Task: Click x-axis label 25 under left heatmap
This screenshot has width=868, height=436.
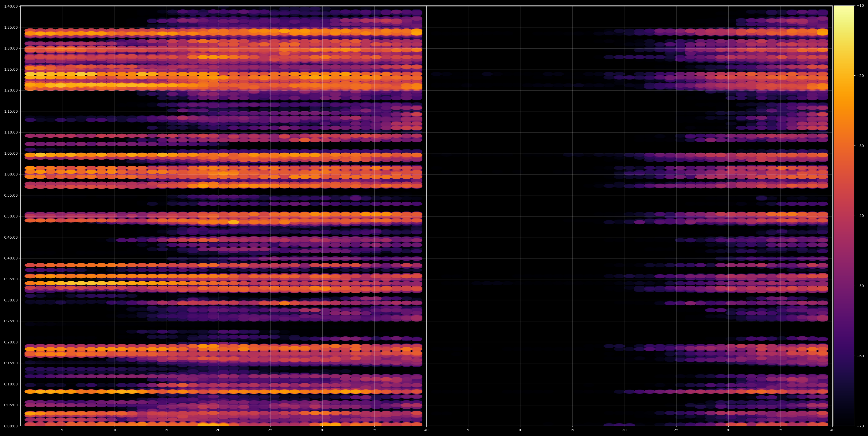Action: click(270, 430)
